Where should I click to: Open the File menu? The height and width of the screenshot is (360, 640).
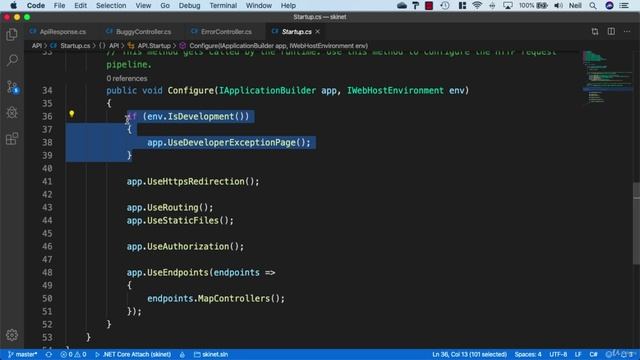pos(59,5)
